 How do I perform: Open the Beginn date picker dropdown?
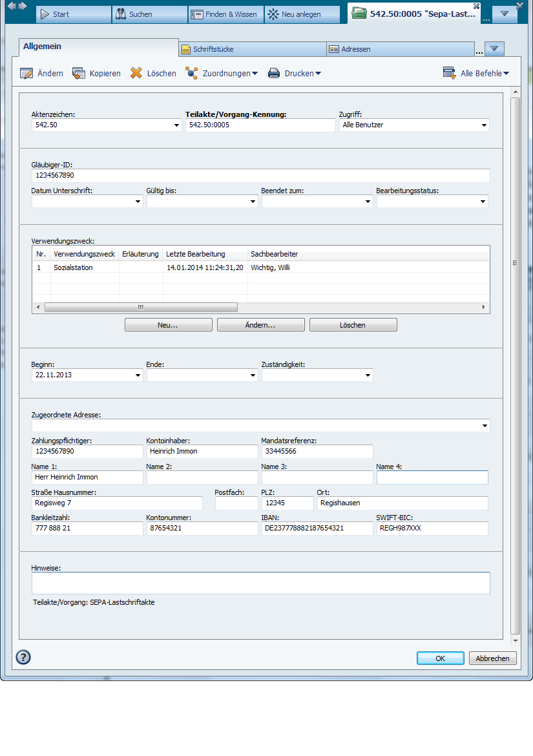(138, 375)
